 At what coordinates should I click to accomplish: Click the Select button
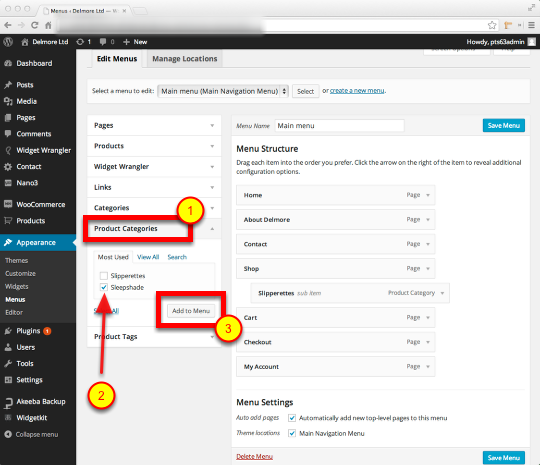point(305,91)
